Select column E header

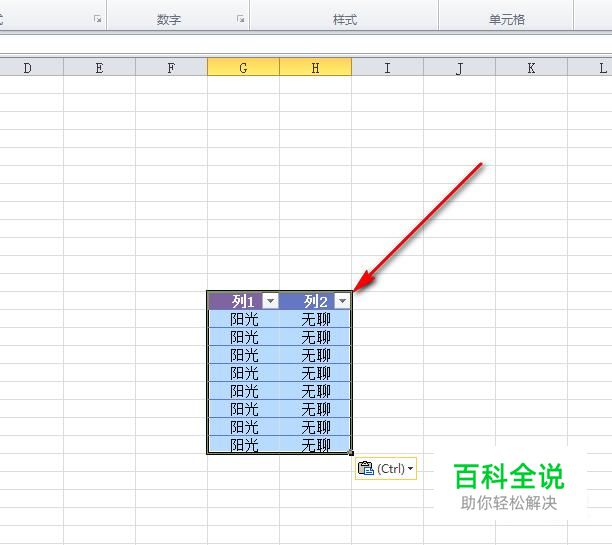(x=100, y=67)
